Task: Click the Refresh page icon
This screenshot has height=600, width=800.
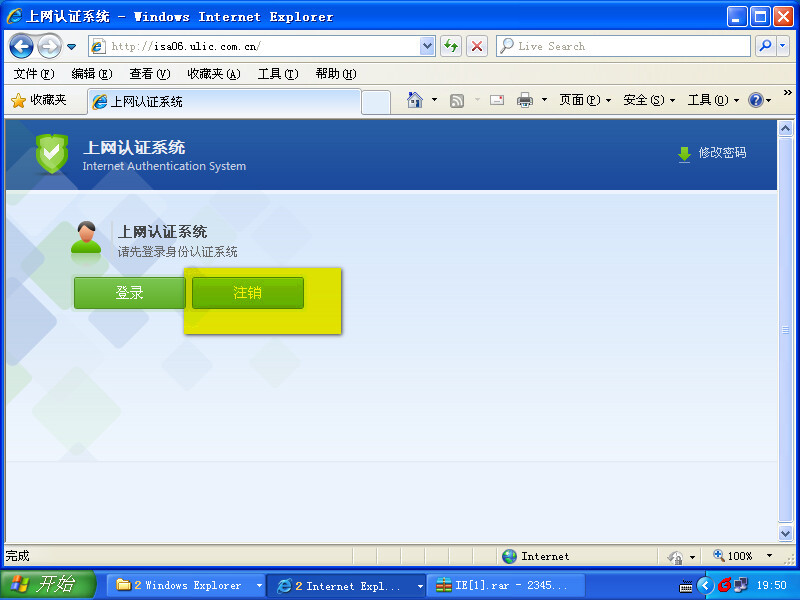Action: point(451,46)
